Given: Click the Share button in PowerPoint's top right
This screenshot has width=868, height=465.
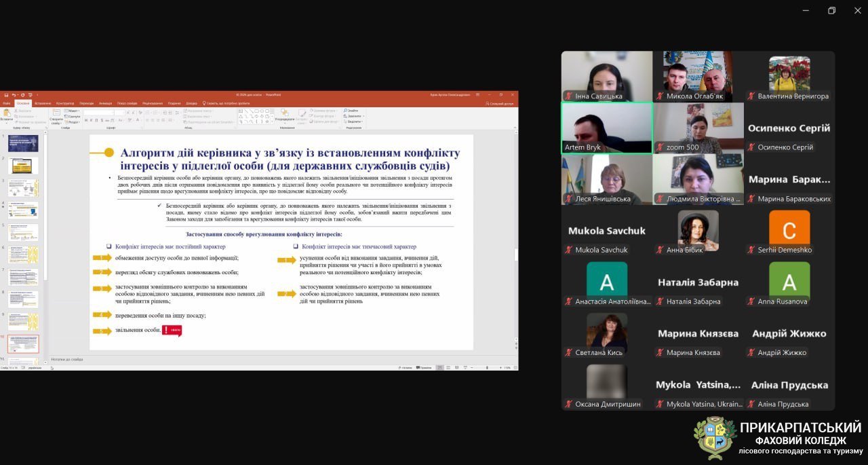Looking at the screenshot, I should [500, 103].
